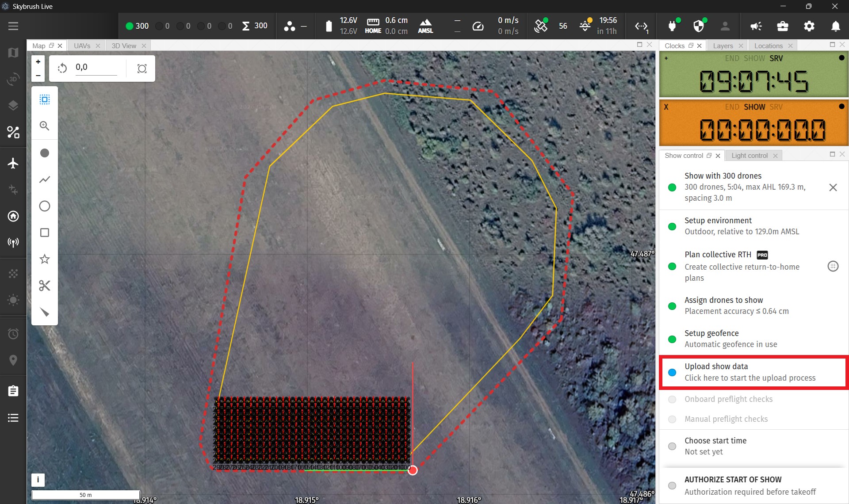The width and height of the screenshot is (849, 504).
Task: Click the fit-all-features map icon
Action: pos(142,69)
